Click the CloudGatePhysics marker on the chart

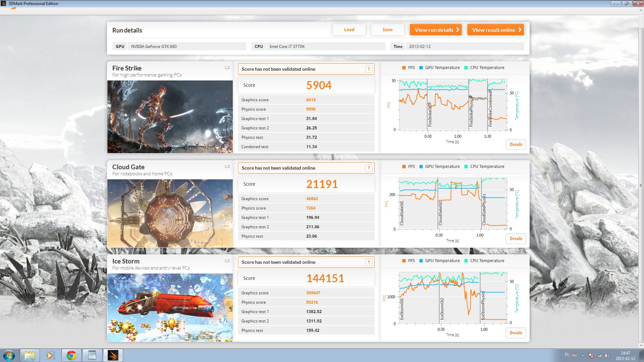click(x=484, y=209)
